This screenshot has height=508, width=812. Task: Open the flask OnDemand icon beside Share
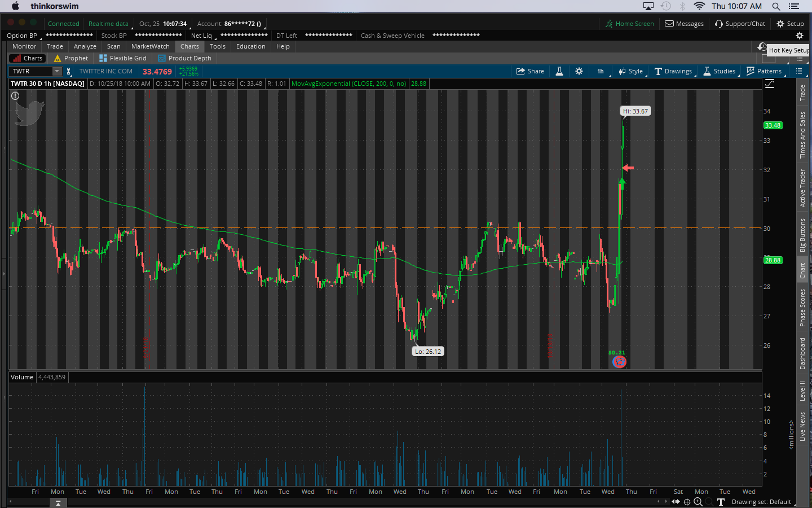coord(559,71)
